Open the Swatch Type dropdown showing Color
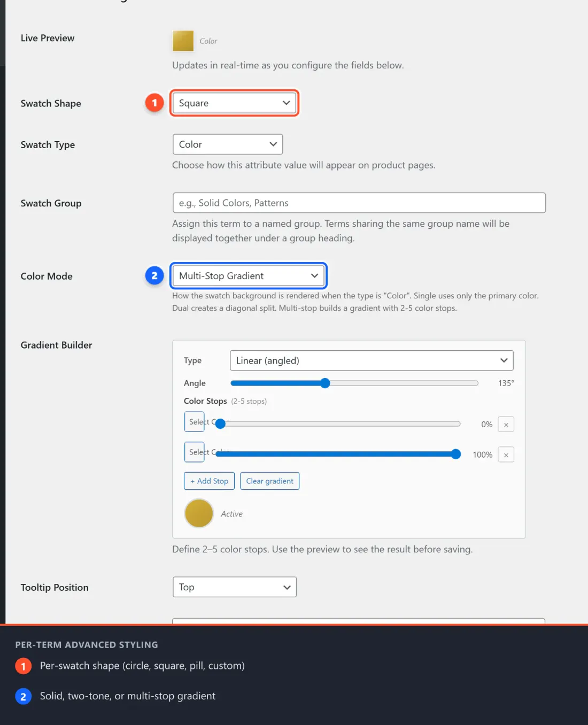 click(x=228, y=144)
